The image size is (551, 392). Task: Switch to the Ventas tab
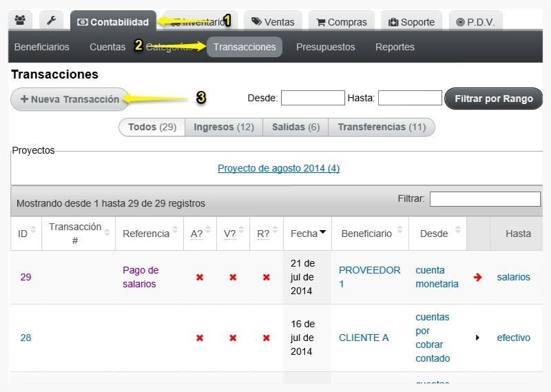(273, 22)
